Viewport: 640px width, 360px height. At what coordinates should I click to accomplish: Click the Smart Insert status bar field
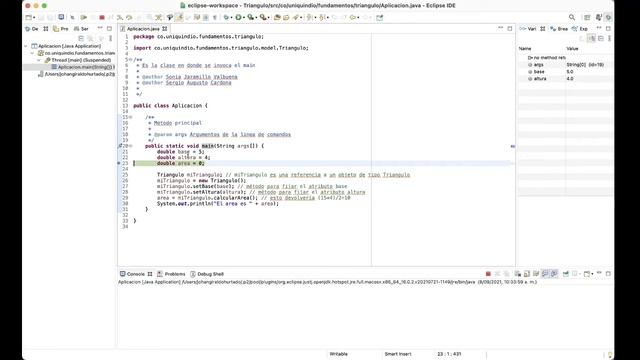coord(398,354)
